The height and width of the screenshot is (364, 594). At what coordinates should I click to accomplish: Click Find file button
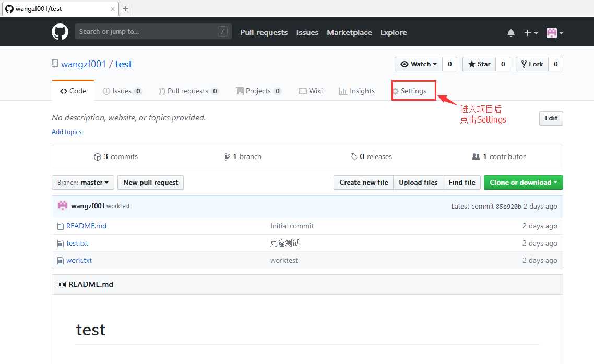tap(462, 183)
